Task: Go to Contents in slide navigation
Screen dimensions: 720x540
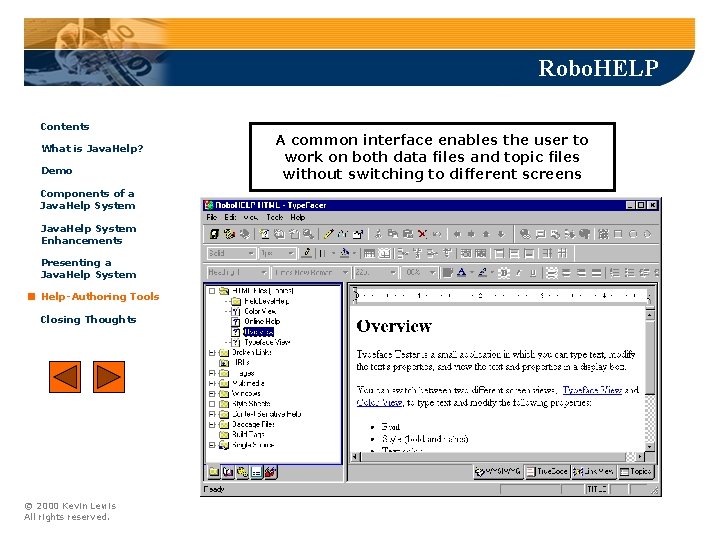Action: 65,127
